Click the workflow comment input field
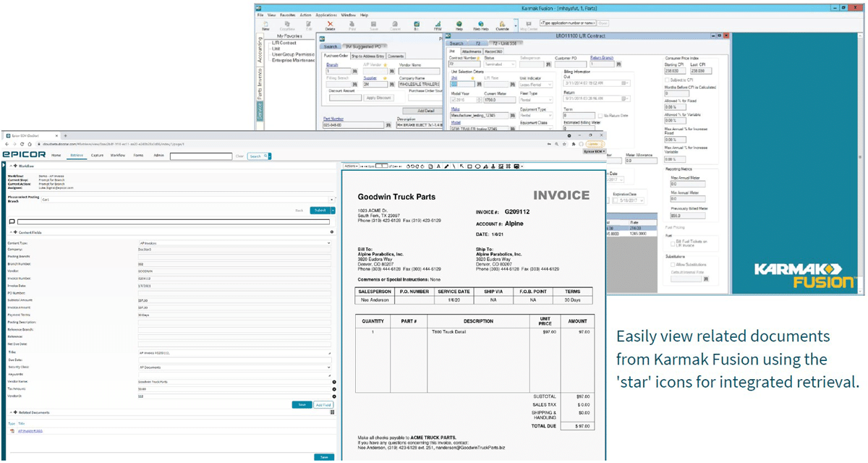 coord(174,221)
